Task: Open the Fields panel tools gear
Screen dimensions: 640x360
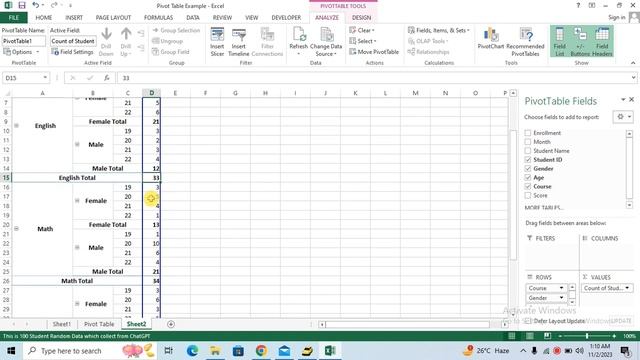Action: (623, 117)
